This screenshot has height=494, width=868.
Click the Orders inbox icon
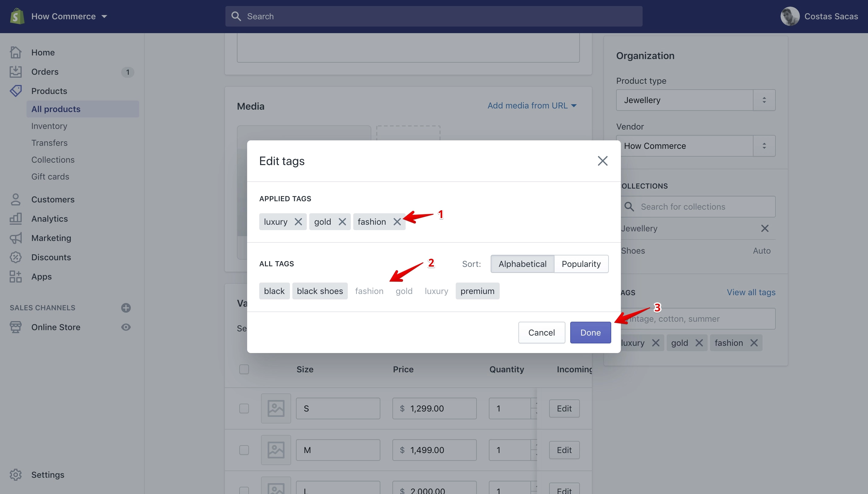16,72
